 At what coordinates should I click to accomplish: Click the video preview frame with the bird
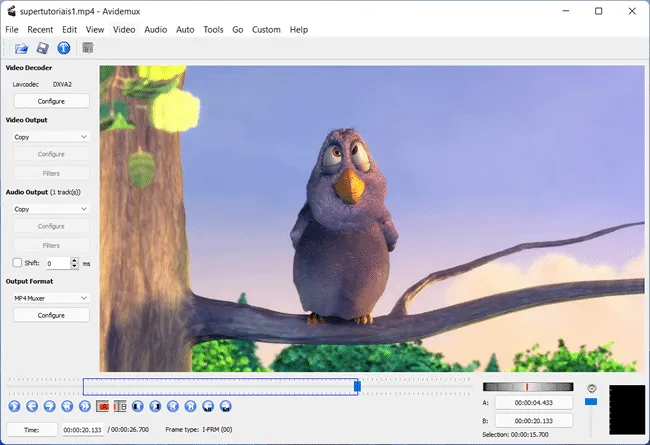372,219
